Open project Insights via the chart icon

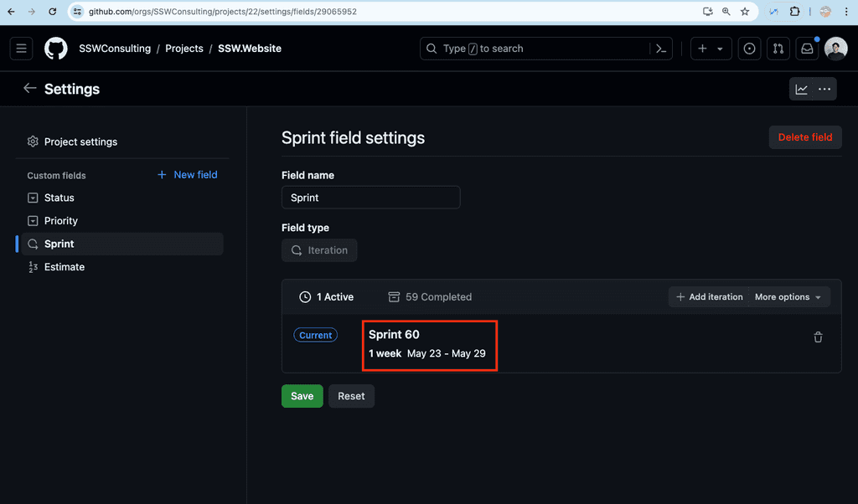point(802,89)
